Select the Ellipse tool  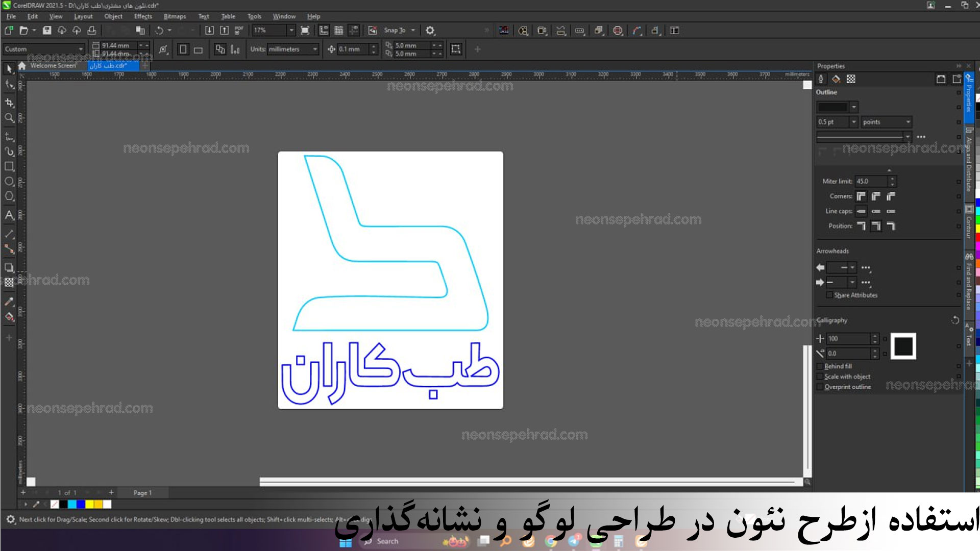coord(9,182)
